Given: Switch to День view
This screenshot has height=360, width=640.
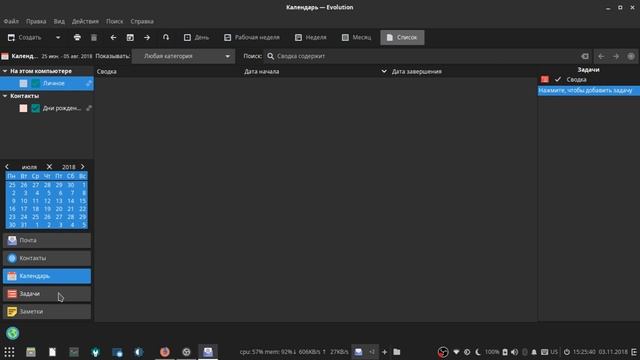Looking at the screenshot, I should 196,38.
